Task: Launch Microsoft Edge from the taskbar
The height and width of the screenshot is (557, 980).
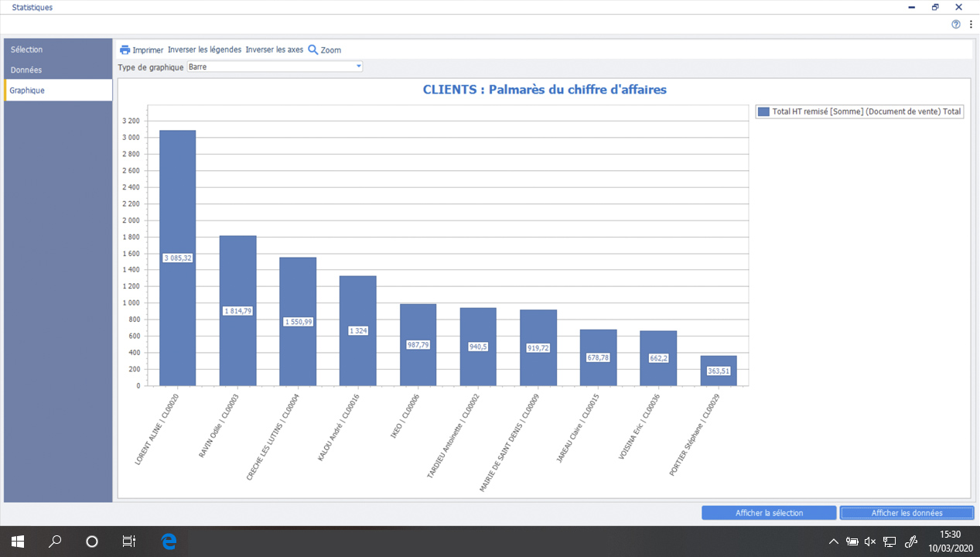Action: tap(168, 542)
